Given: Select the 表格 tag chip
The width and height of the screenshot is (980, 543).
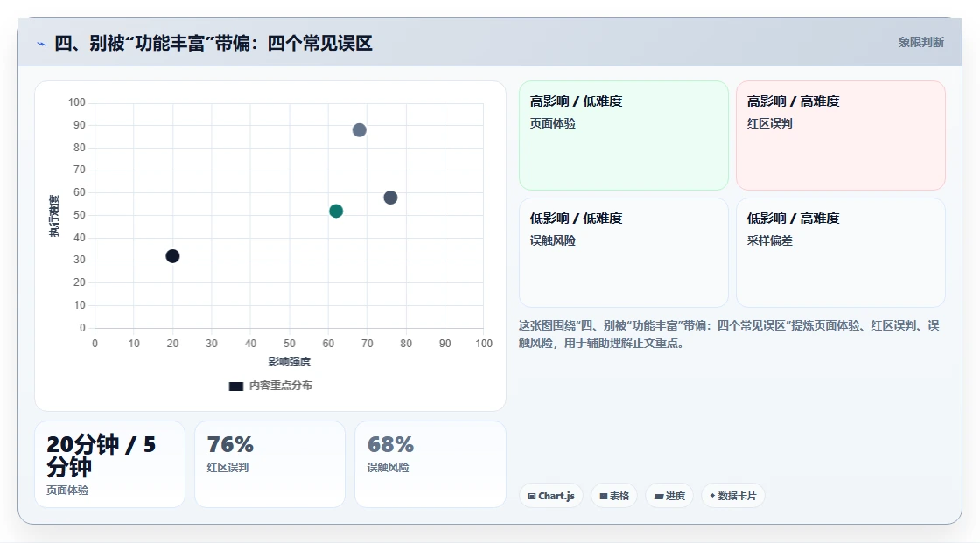Looking at the screenshot, I should 614,496.
